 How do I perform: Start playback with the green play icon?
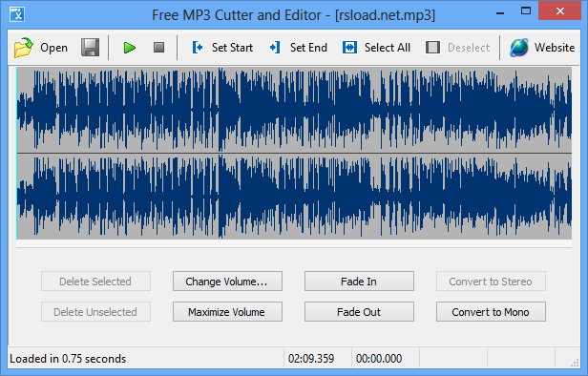pos(130,48)
